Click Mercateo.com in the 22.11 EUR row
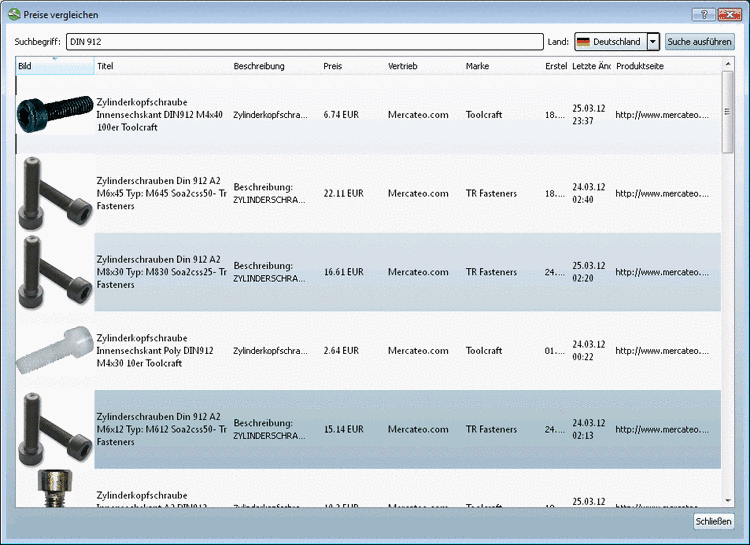Screen dimensions: 750x545 [418, 193]
